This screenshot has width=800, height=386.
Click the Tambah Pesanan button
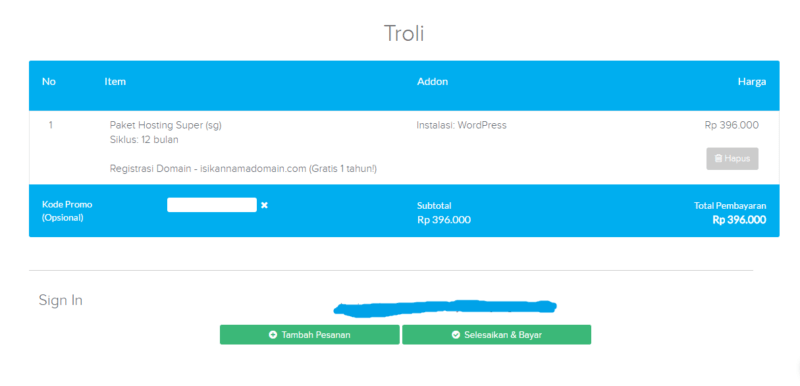click(x=310, y=334)
